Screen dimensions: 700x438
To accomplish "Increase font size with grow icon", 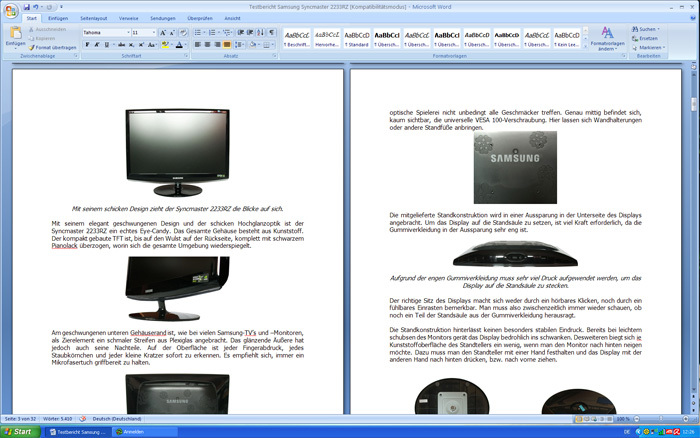I will coord(163,33).
